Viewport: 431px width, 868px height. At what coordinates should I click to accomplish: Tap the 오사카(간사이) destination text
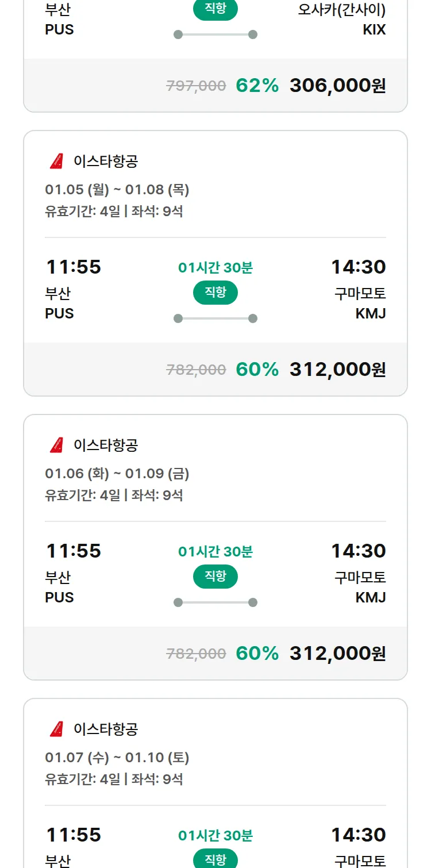click(x=342, y=10)
